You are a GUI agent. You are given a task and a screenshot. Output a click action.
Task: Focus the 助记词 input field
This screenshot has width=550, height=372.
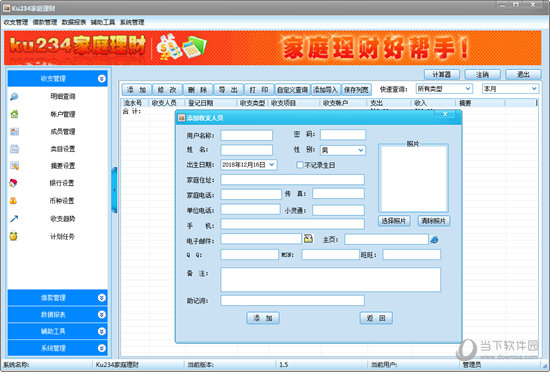(x=292, y=300)
